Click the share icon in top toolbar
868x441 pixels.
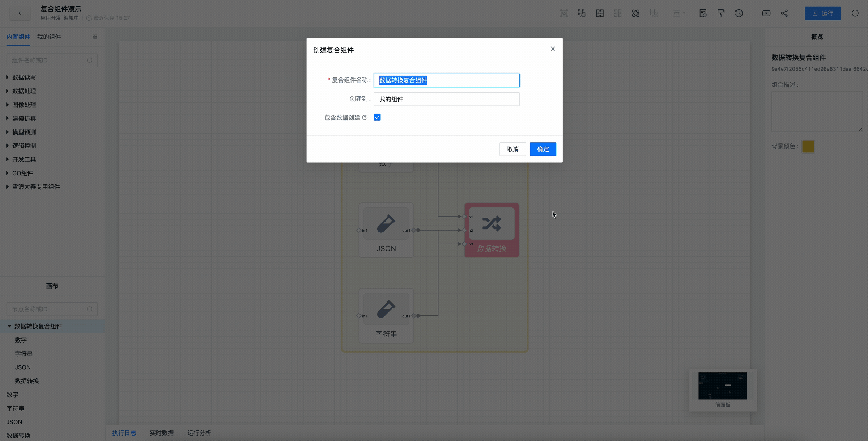[784, 13]
